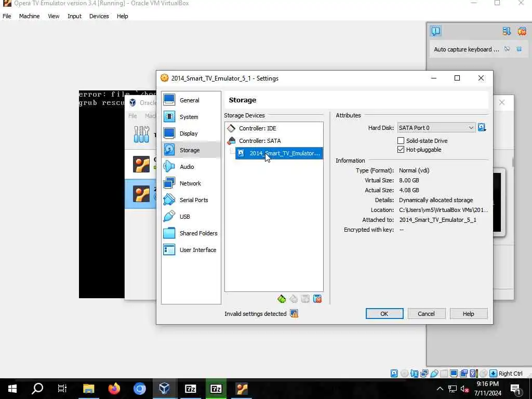Click the host key arrow indicator icon
Image resolution: width=532 pixels, height=399 pixels.
494,374
